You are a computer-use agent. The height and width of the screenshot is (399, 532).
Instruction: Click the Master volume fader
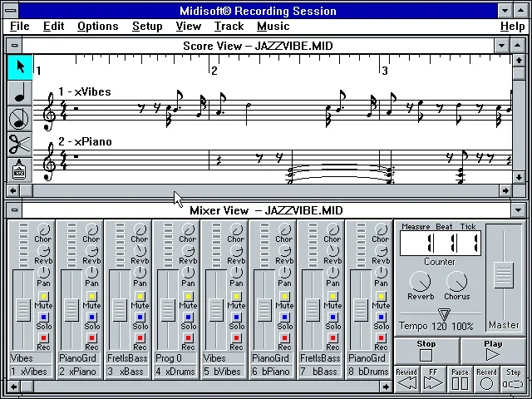504,275
